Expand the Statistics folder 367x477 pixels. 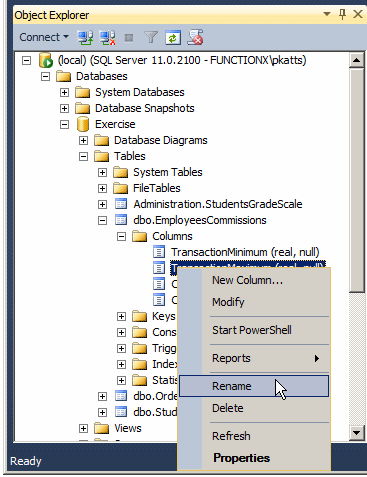tap(121, 380)
